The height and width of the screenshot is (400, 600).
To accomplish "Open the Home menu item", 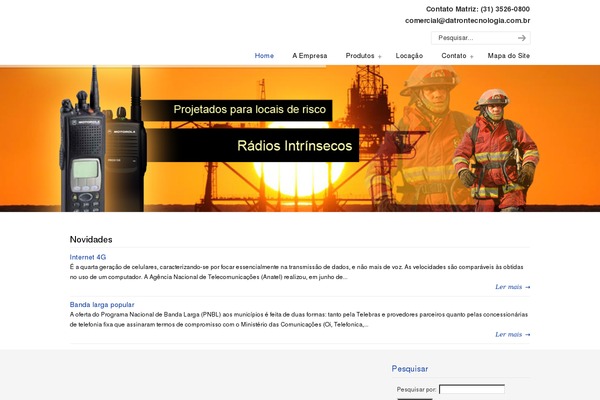I will click(264, 56).
